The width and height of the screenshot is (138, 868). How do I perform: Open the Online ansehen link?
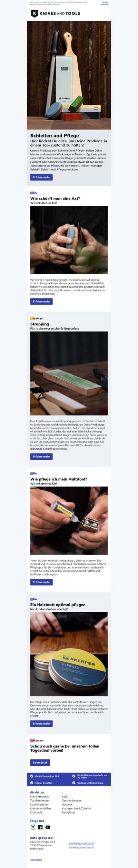(x=104, y=3)
